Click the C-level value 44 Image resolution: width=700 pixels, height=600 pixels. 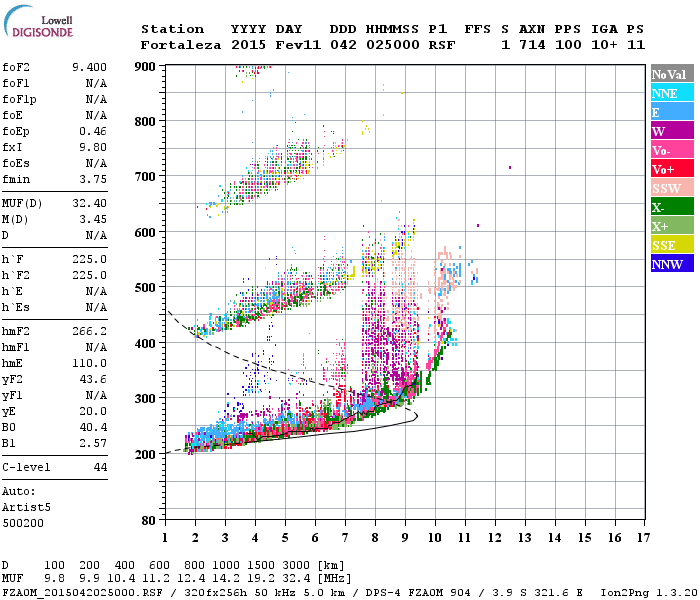(100, 467)
